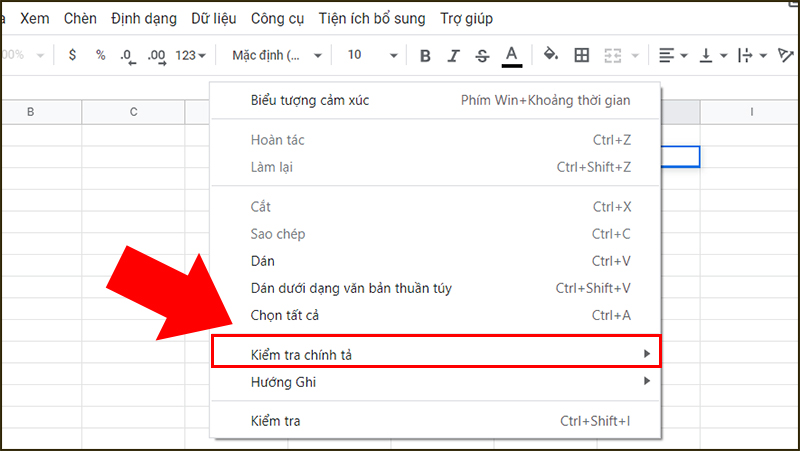Open the text color picker

[x=512, y=55]
